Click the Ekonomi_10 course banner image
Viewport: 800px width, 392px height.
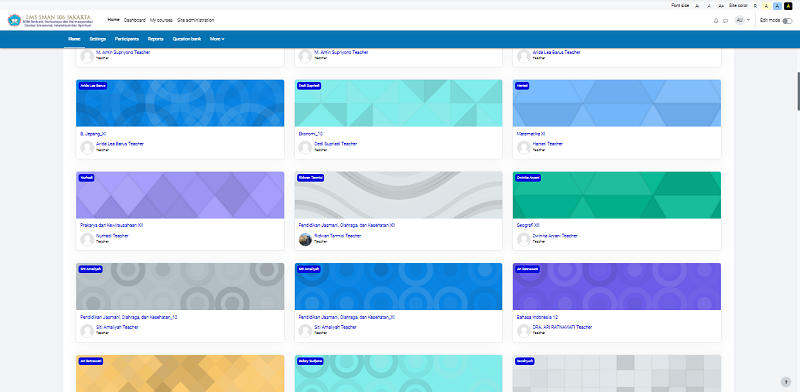point(398,103)
